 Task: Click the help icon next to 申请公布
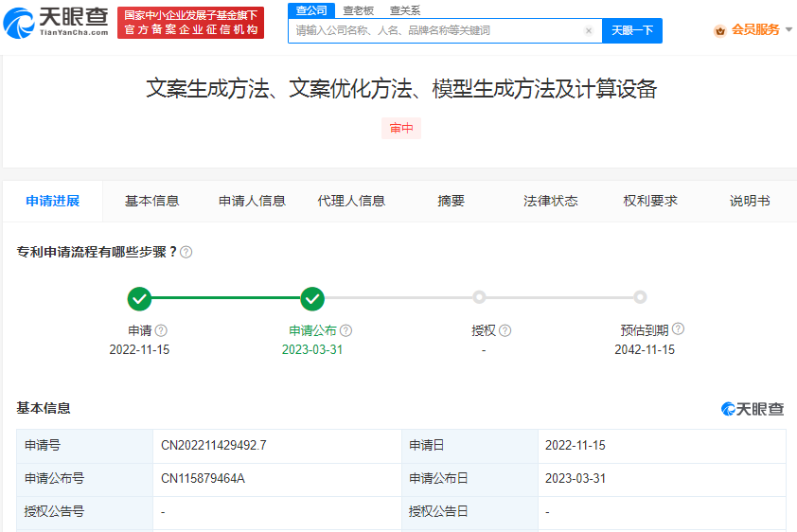[x=345, y=330]
